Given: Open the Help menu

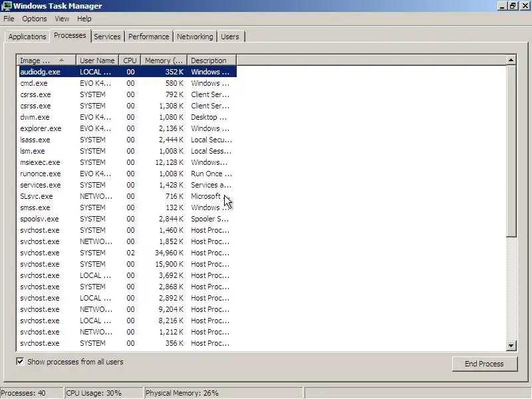Looking at the screenshot, I should [84, 19].
